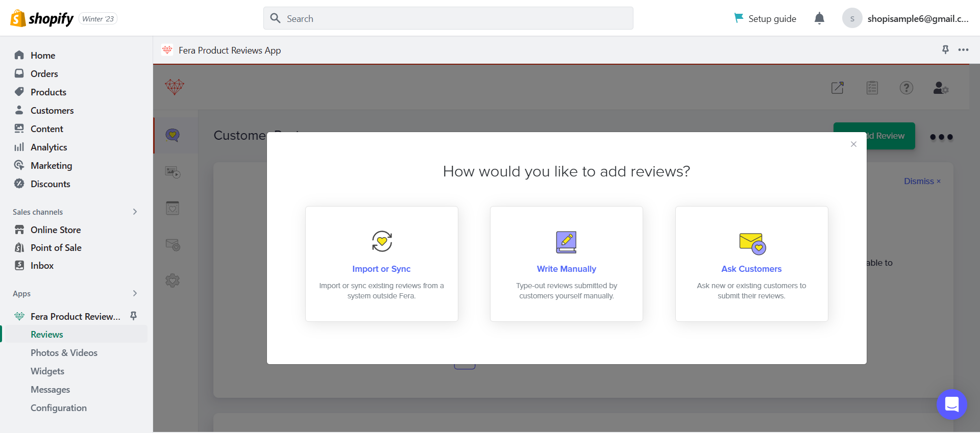Unpin Fera app via sidebar pin icon

[x=133, y=316]
